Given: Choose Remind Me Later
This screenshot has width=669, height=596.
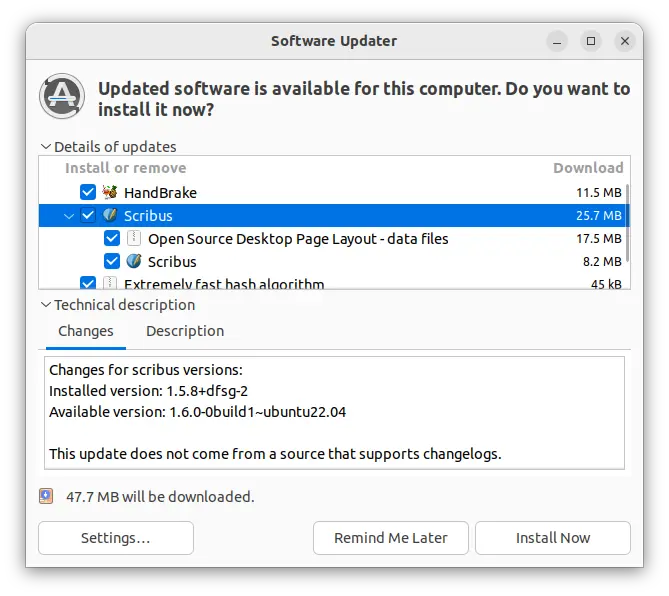Looking at the screenshot, I should [x=390, y=538].
